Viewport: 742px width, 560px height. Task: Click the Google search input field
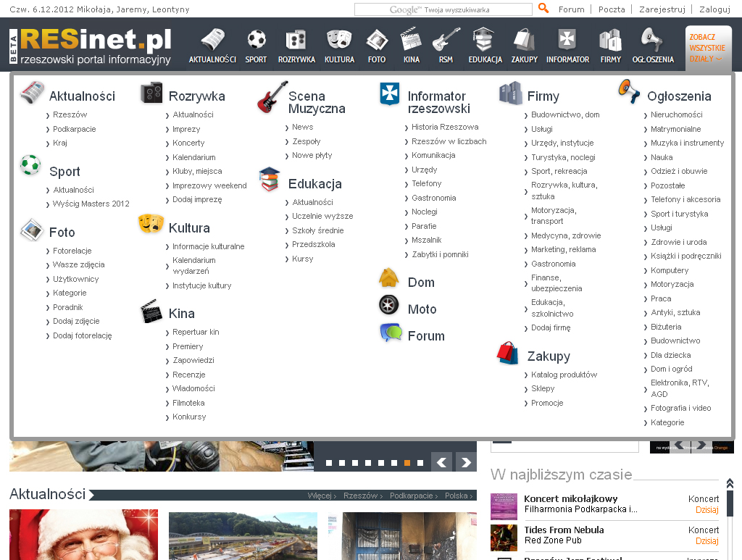coord(443,9)
